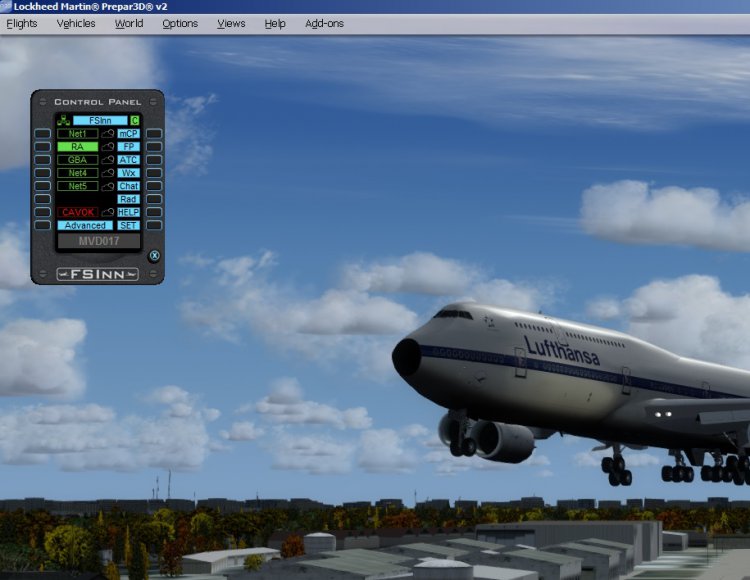Click the green C indicator beside FSInn
Image resolution: width=750 pixels, height=580 pixels.
click(x=135, y=120)
